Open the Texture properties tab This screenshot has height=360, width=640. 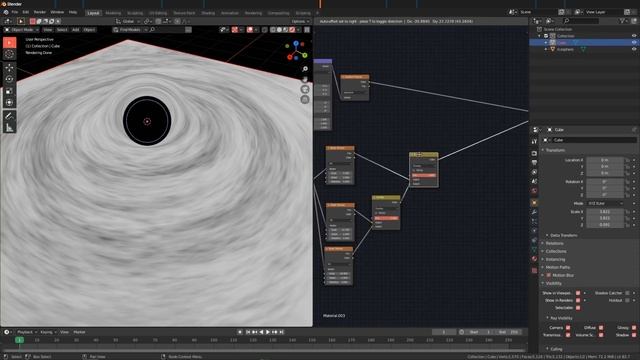click(534, 270)
